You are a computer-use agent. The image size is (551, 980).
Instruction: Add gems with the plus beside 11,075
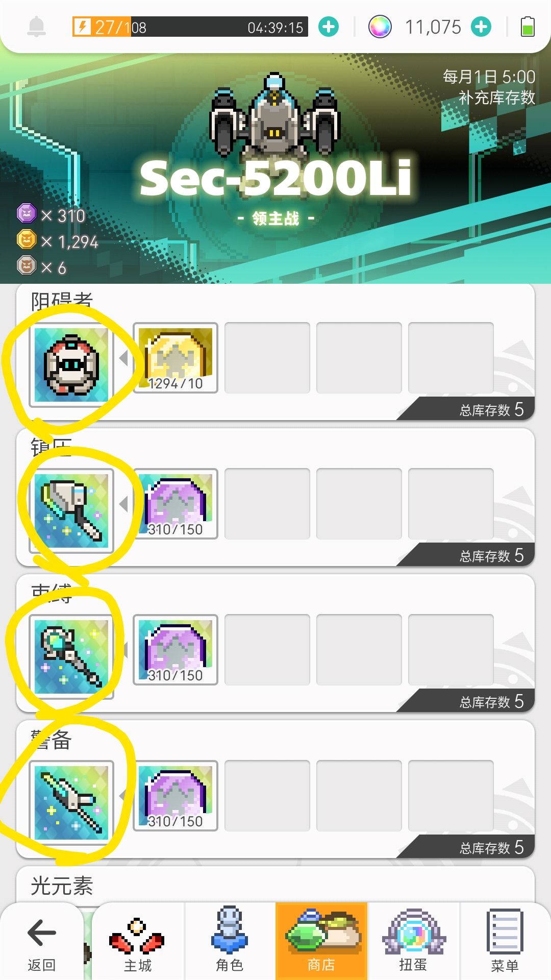pyautogui.click(x=481, y=27)
